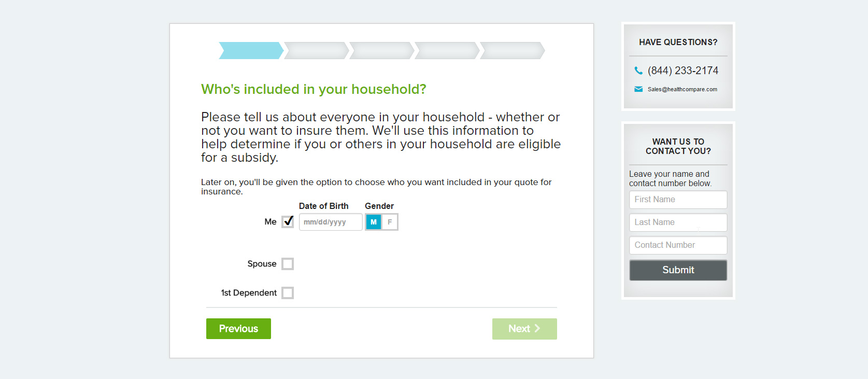Click the last progress step arrow
The height and width of the screenshot is (379, 868).
[x=513, y=51]
